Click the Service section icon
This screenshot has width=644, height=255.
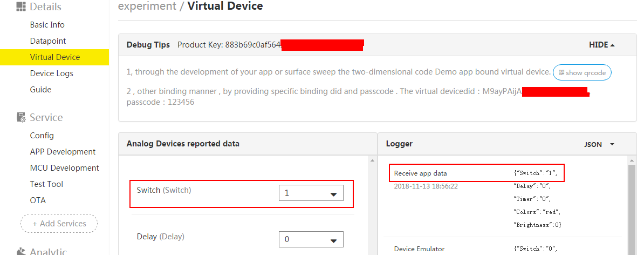tap(21, 117)
